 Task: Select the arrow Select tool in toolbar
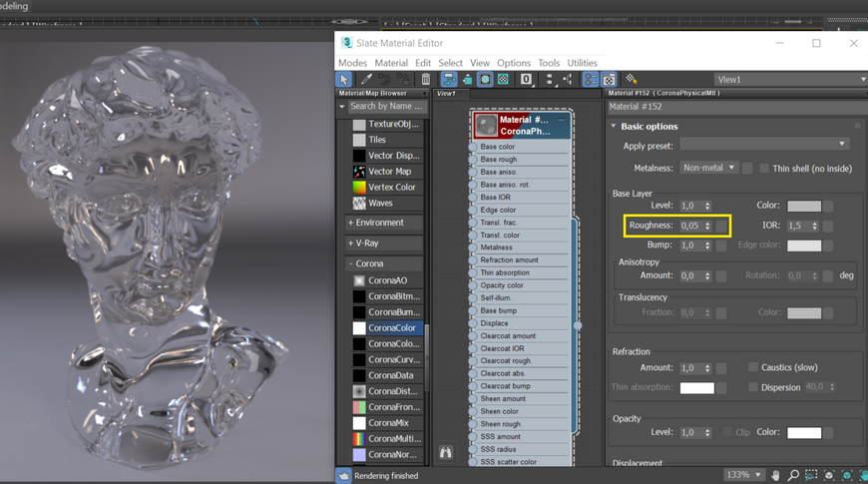(344, 80)
